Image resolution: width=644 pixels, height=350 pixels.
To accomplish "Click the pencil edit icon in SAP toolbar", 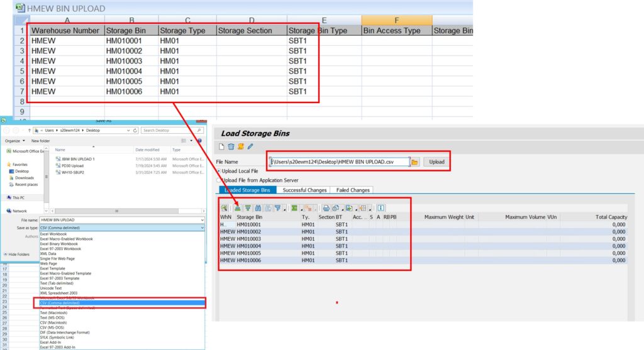I will [250, 147].
